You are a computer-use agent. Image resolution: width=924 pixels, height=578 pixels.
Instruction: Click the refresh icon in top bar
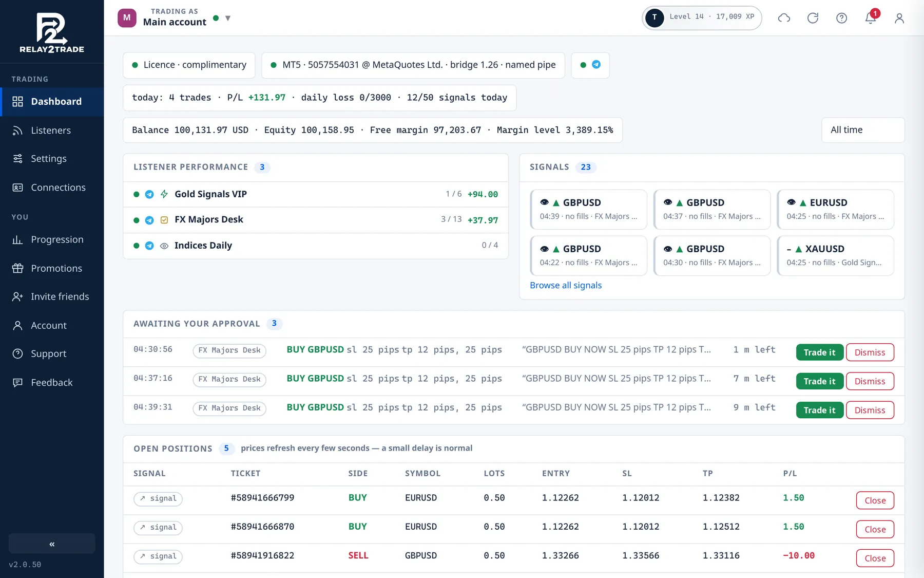click(x=813, y=18)
